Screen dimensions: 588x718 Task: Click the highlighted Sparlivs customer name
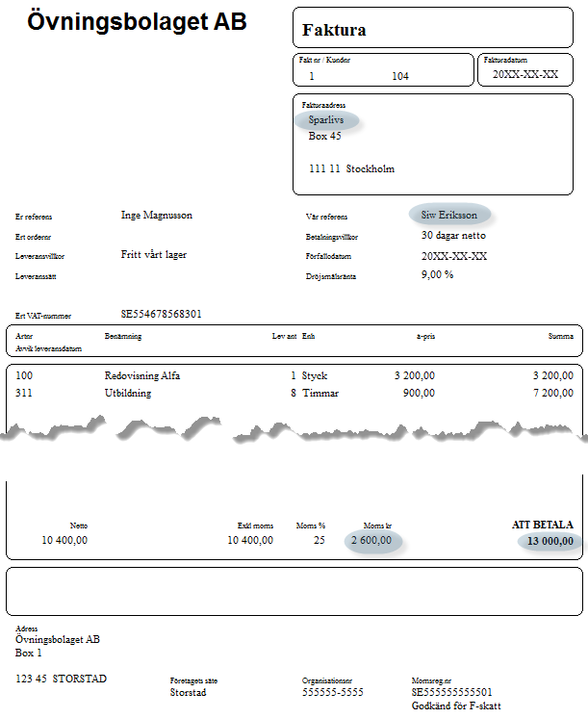point(326,119)
